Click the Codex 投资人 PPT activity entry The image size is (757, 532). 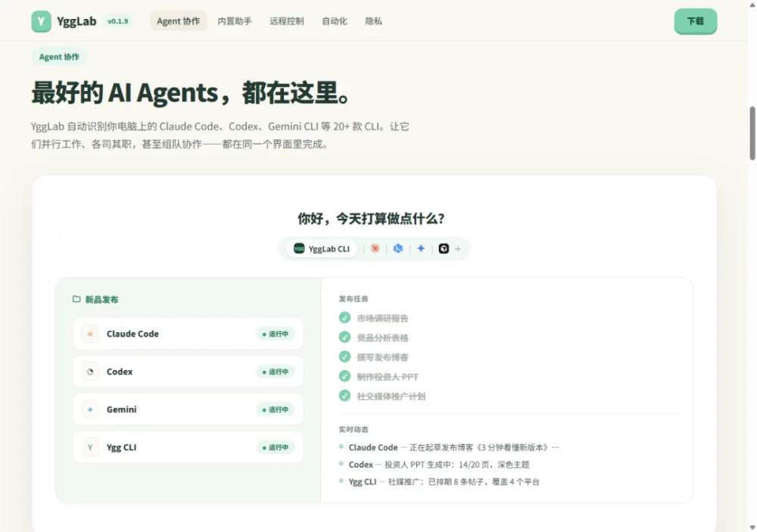[434, 465]
